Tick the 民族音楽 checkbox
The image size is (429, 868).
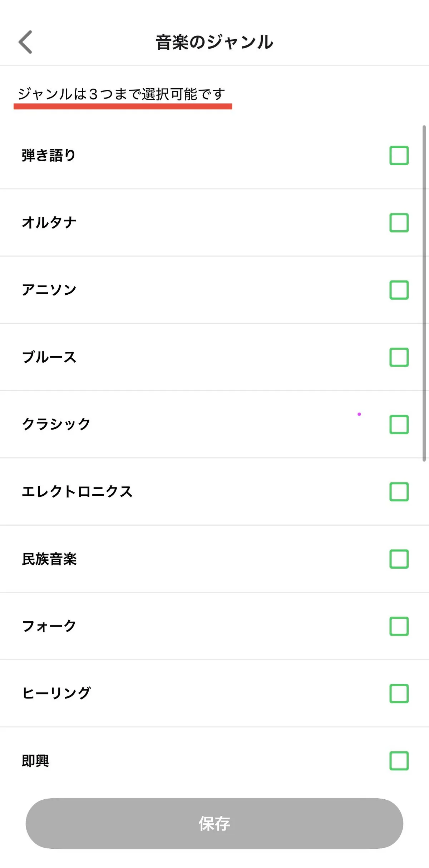click(x=399, y=559)
